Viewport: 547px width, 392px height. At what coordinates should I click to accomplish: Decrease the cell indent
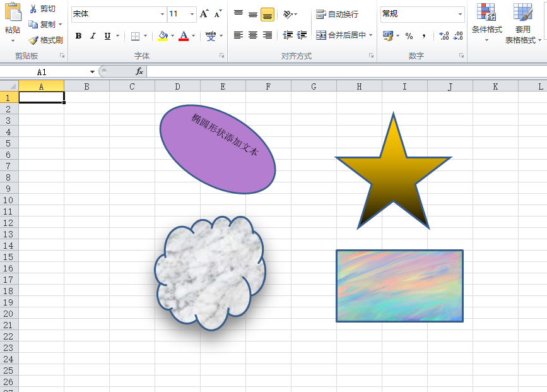click(x=288, y=35)
